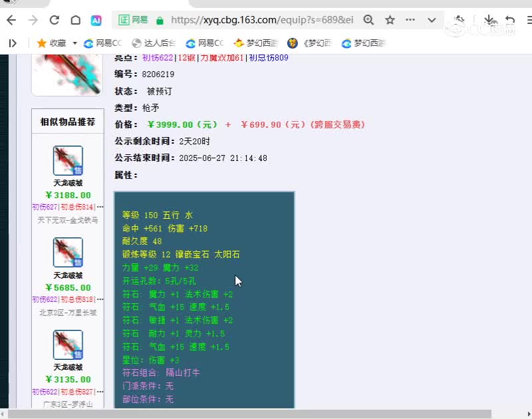This screenshot has width=532, height=419.
Task: Expand the address bar dropdown chevron
Action: coord(432,20)
